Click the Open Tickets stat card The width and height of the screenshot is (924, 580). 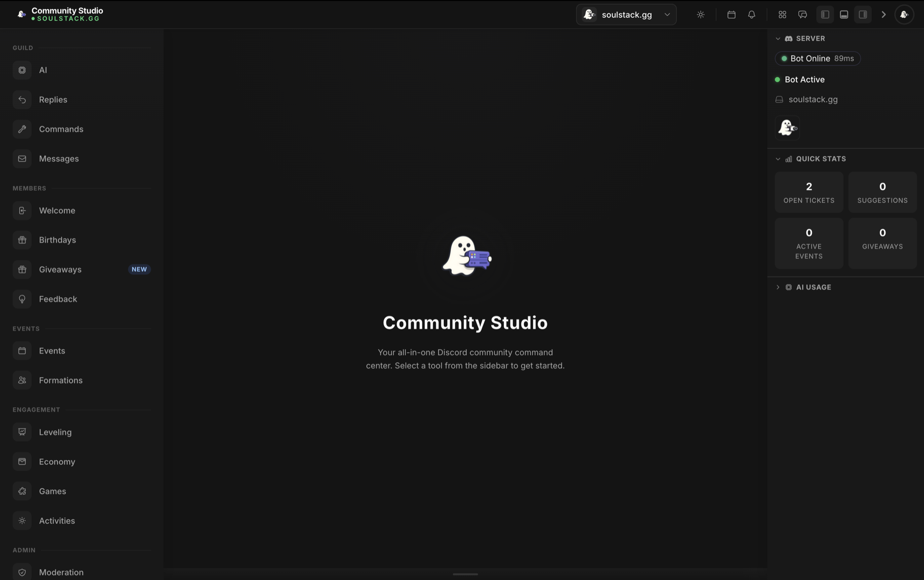809,192
